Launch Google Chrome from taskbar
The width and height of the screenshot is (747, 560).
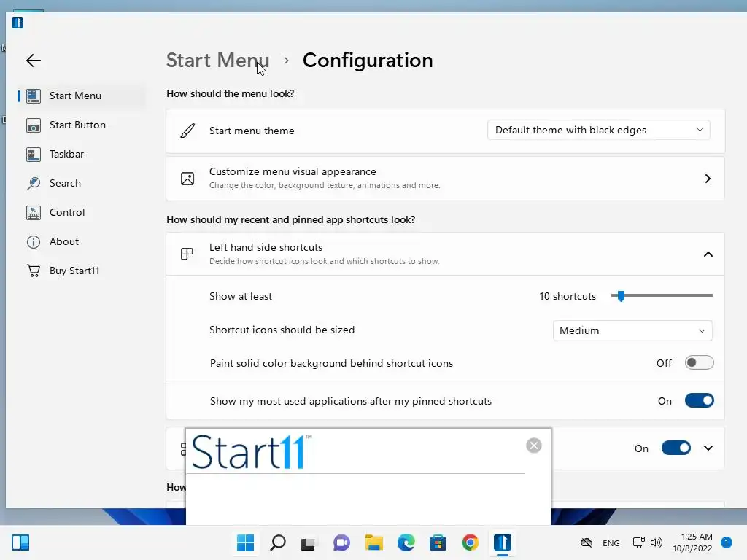point(471,542)
